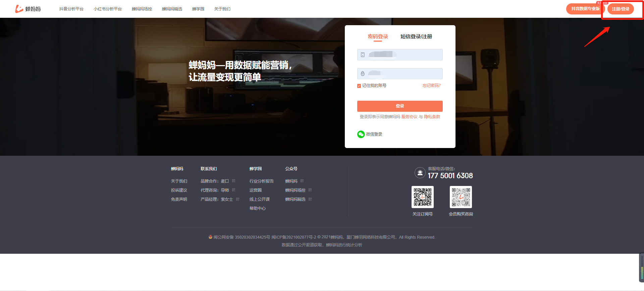Open footer link 运营圈

click(256, 190)
